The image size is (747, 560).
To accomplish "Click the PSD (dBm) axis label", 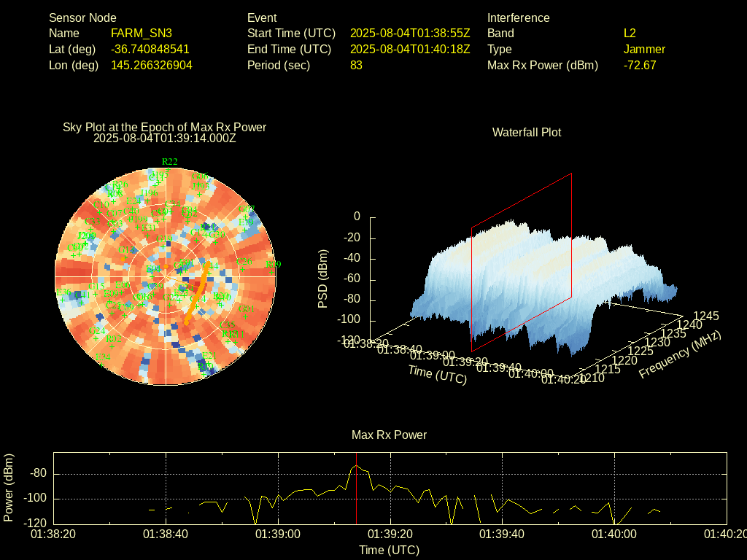I will point(323,279).
